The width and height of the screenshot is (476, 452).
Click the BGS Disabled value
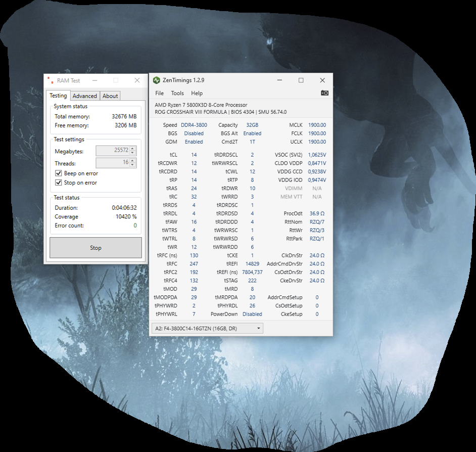(x=194, y=133)
